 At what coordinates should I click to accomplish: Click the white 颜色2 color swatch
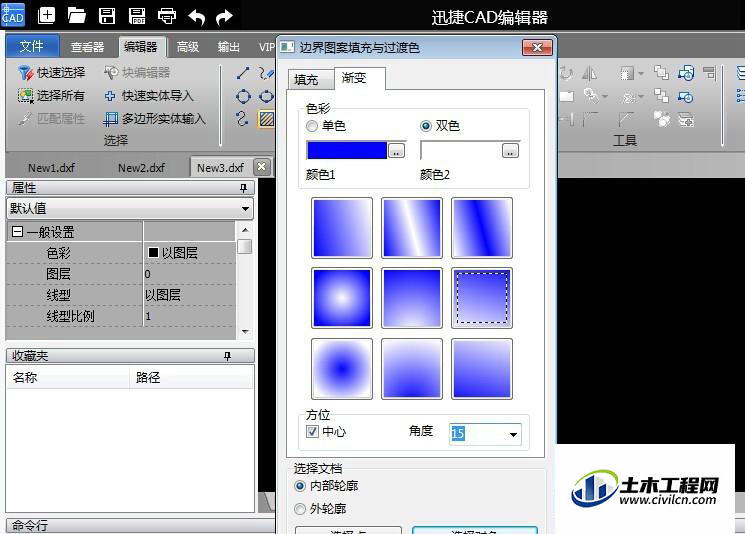461,150
